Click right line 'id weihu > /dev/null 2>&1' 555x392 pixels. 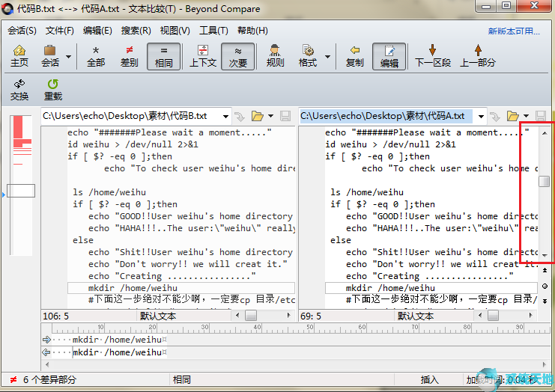point(390,144)
